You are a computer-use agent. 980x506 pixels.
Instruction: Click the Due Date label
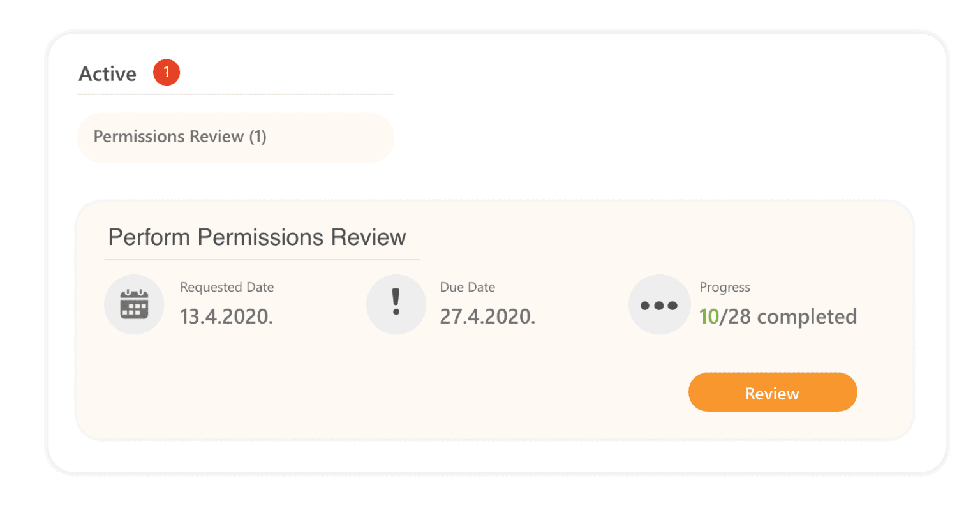click(468, 287)
